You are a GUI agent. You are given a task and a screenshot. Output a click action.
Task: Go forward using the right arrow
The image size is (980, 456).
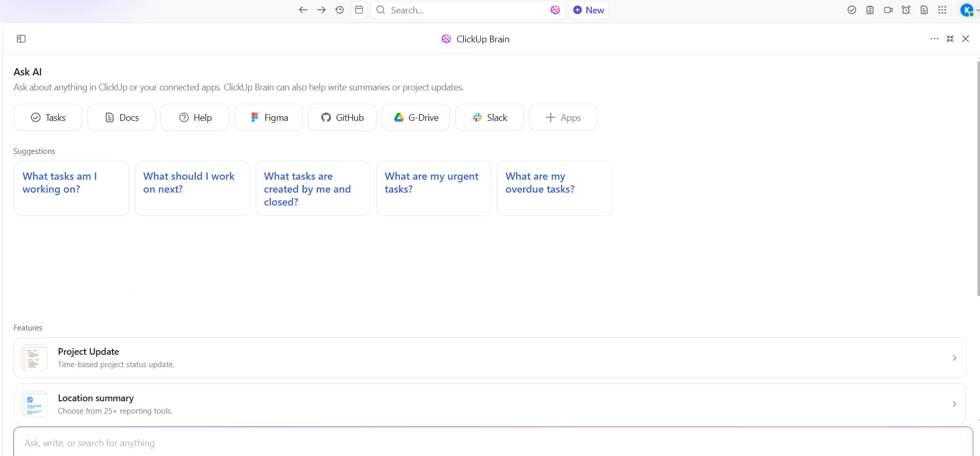[321, 10]
